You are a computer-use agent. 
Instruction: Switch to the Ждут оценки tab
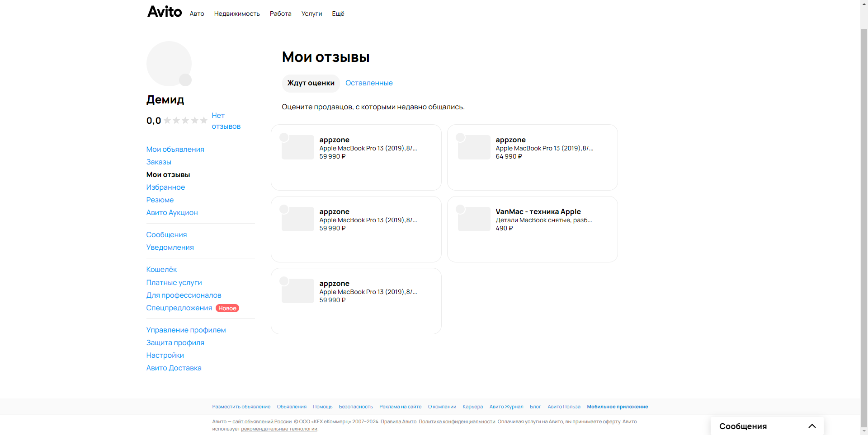click(311, 83)
